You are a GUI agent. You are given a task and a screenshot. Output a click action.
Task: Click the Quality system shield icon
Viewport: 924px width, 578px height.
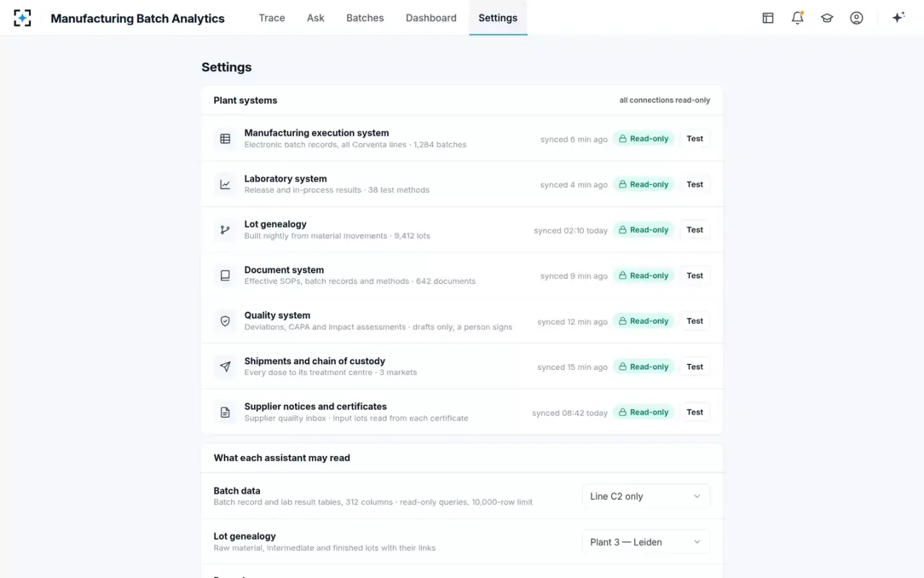tap(225, 321)
